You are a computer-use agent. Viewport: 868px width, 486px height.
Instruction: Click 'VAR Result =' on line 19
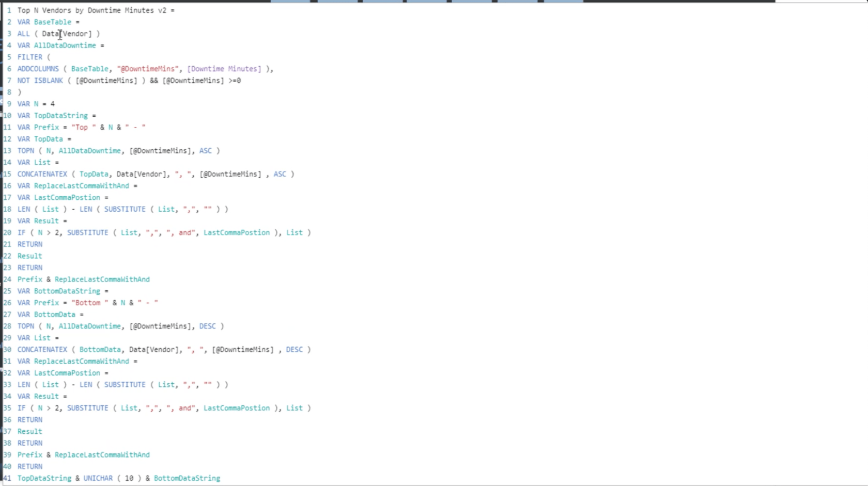tap(42, 221)
